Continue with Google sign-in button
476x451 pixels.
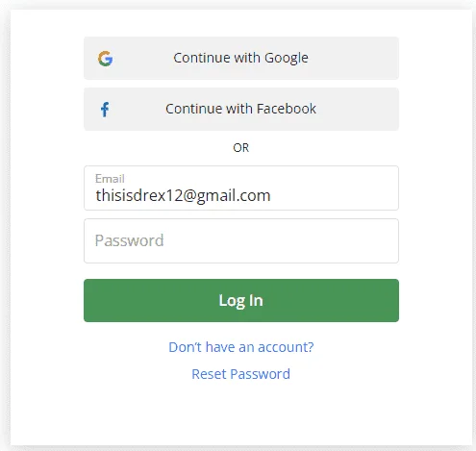point(241,58)
